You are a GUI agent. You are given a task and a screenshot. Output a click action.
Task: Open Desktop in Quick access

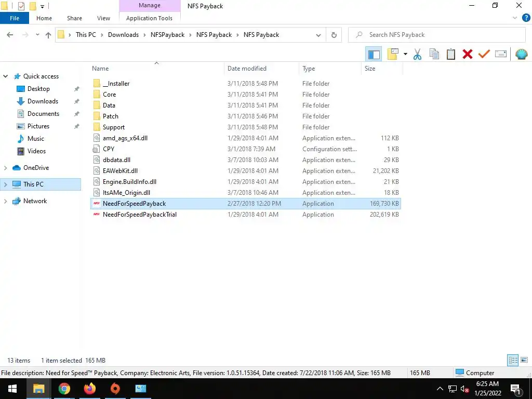[x=38, y=88]
